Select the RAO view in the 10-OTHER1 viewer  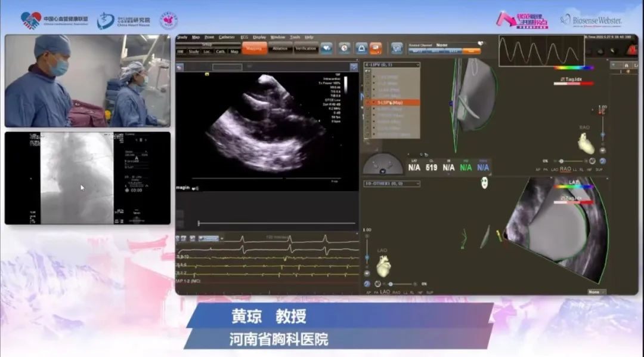point(397,293)
